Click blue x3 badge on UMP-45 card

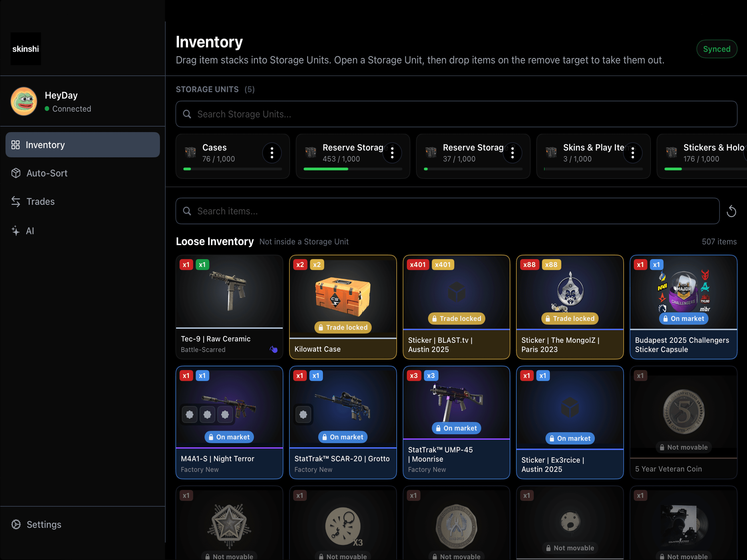431,376
